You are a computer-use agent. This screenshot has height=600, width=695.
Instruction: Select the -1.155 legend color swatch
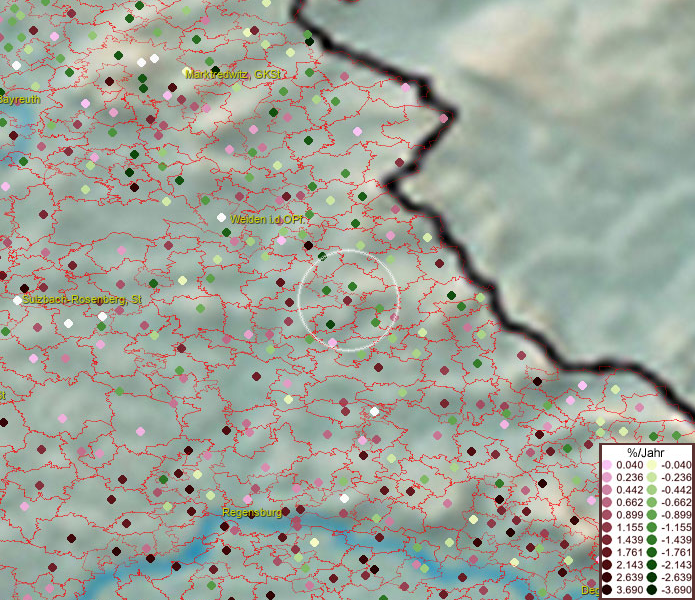(652, 527)
